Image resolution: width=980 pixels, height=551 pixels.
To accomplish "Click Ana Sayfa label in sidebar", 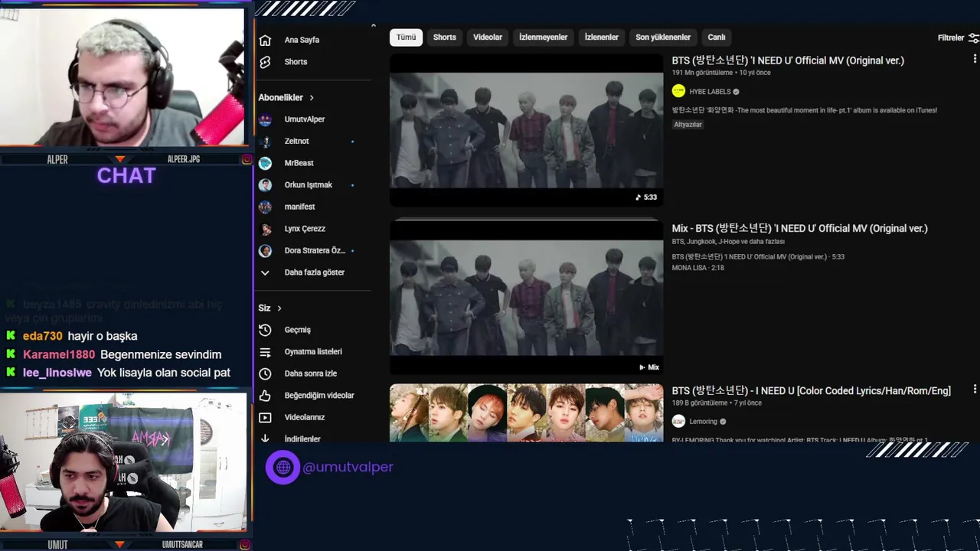I will [x=302, y=40].
